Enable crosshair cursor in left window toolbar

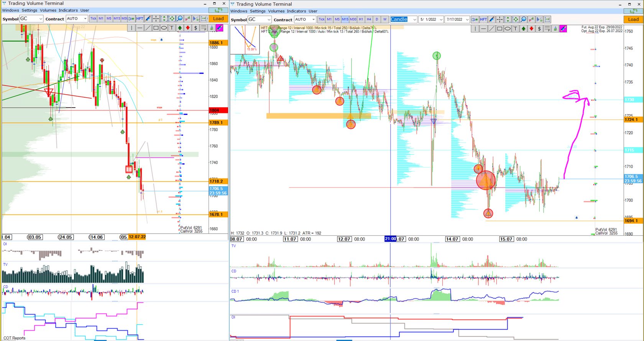tap(156, 18)
